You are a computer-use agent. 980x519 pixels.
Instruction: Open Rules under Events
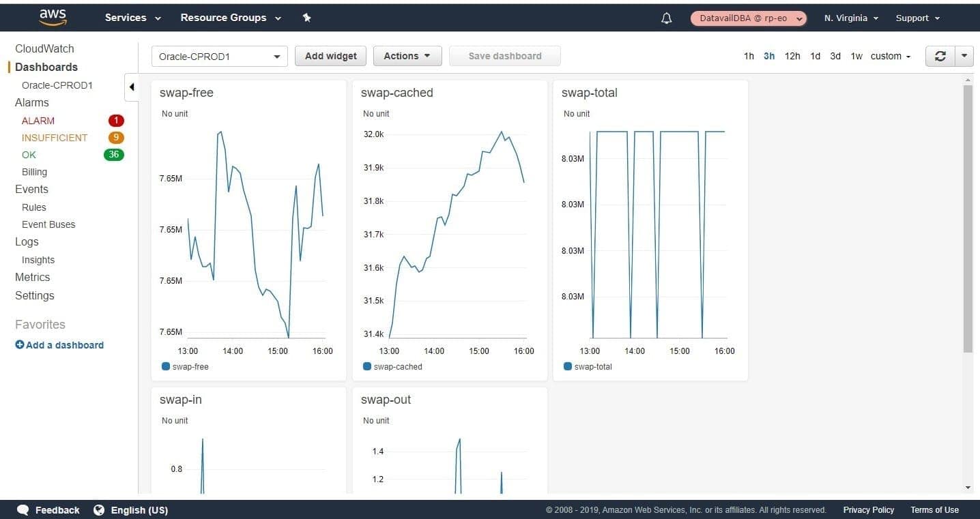34,207
